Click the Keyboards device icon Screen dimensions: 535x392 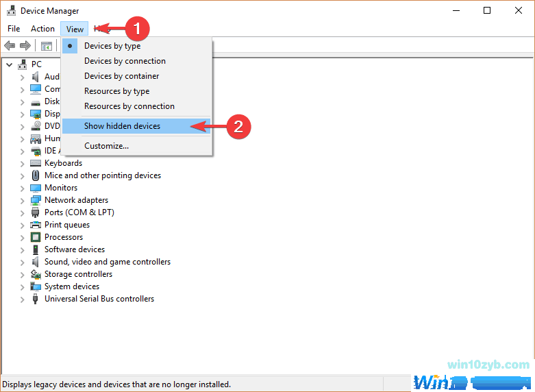pyautogui.click(x=36, y=163)
